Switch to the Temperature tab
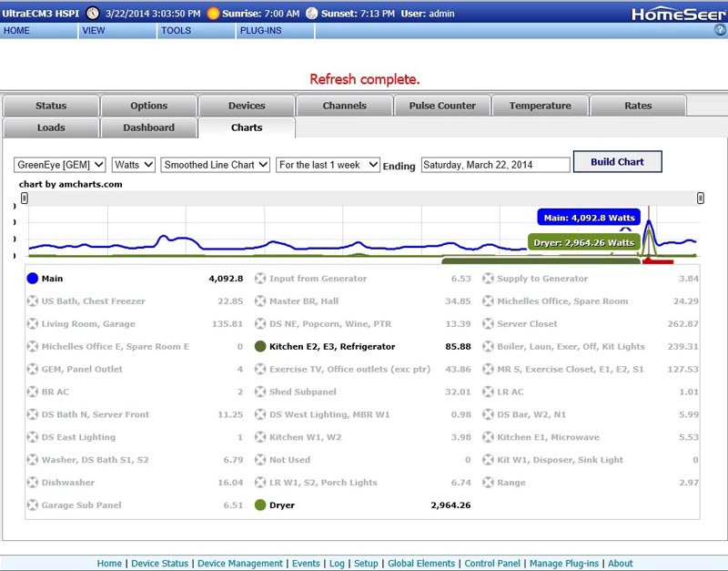 click(x=541, y=106)
